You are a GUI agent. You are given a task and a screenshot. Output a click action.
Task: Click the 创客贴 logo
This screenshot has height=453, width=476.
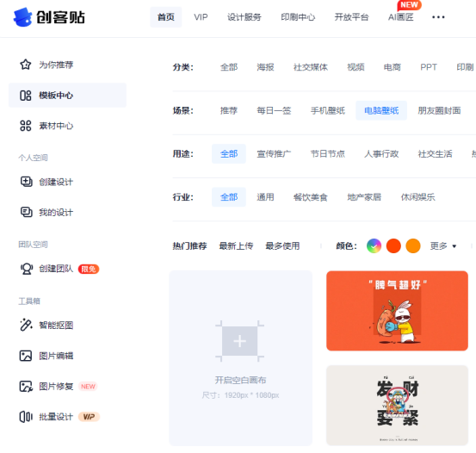[x=49, y=17]
